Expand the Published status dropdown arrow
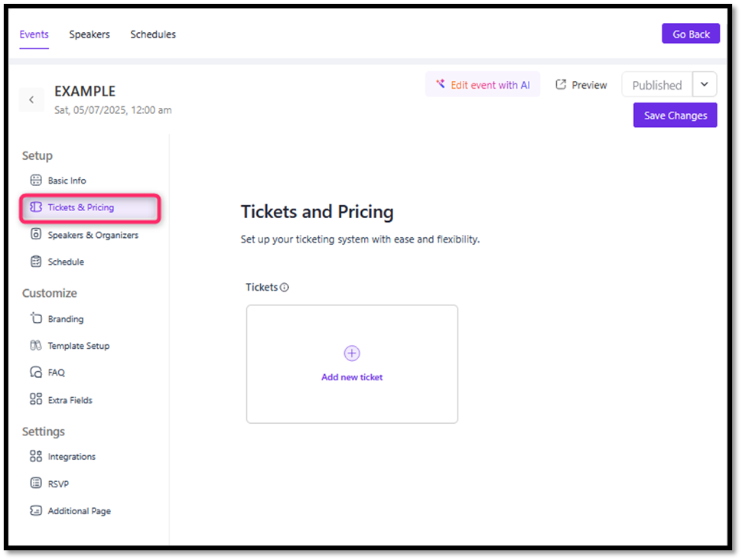Viewport: 742px width, 560px height. point(705,84)
